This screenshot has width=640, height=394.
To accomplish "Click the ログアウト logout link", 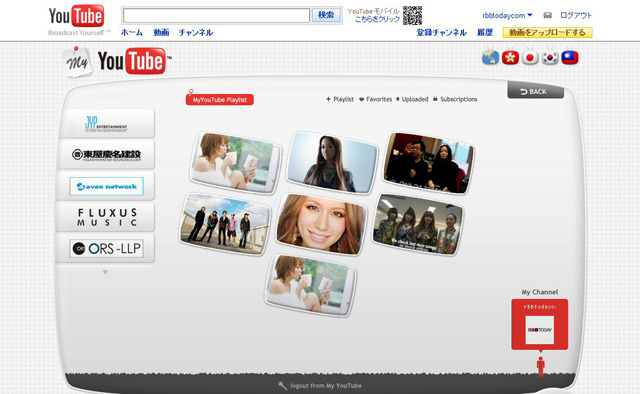I will point(576,16).
